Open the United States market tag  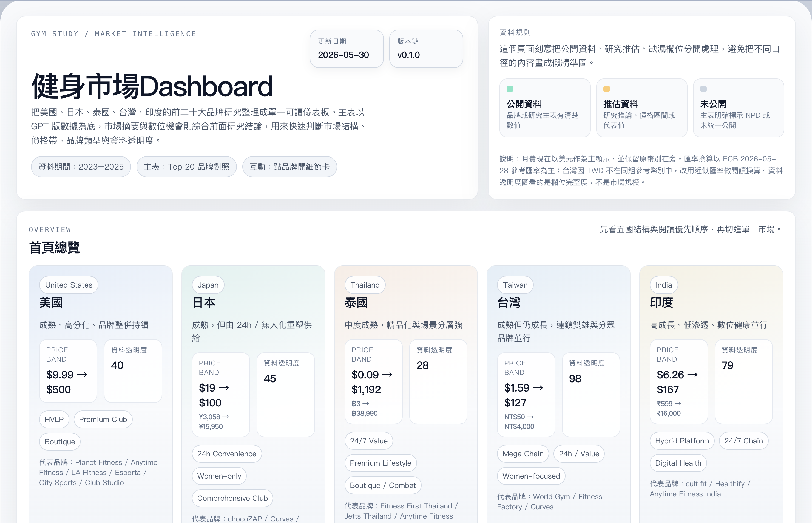(x=69, y=285)
